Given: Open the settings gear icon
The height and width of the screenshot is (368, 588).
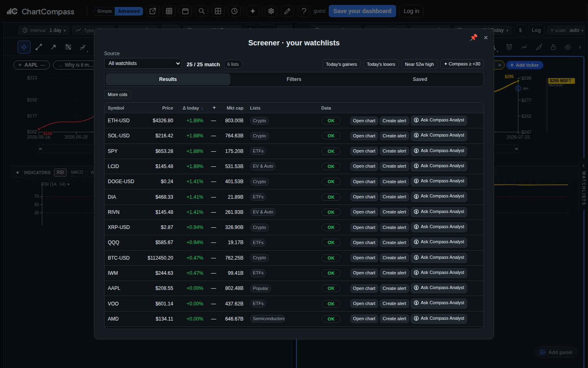Looking at the screenshot, I should pos(271,11).
